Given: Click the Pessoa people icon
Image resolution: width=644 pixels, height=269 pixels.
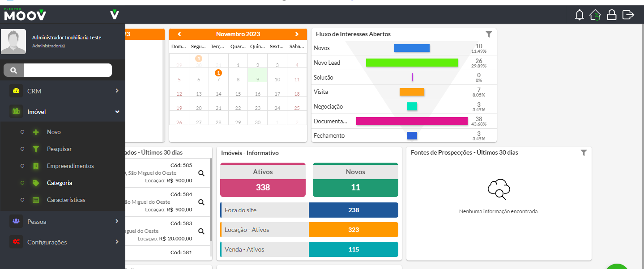Looking at the screenshot, I should (x=16, y=221).
